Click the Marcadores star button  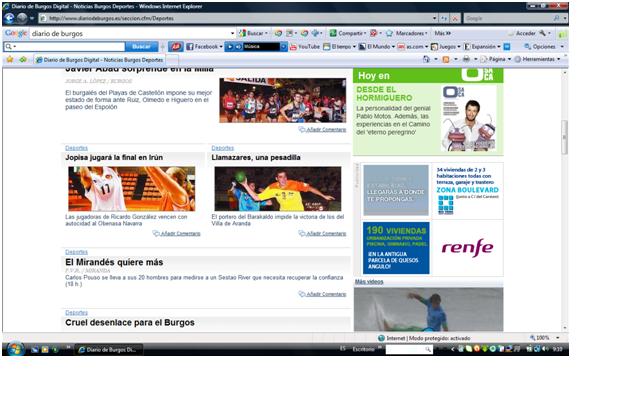(406, 33)
